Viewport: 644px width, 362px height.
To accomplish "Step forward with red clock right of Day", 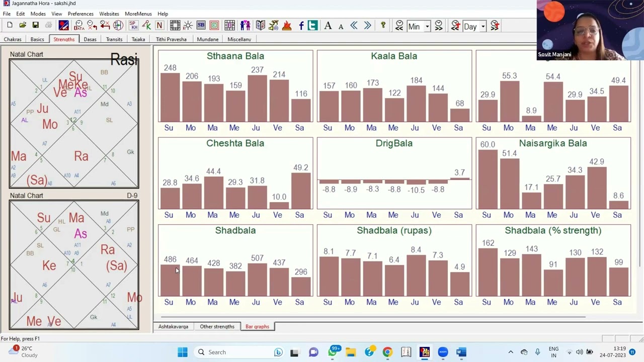I will point(495,26).
